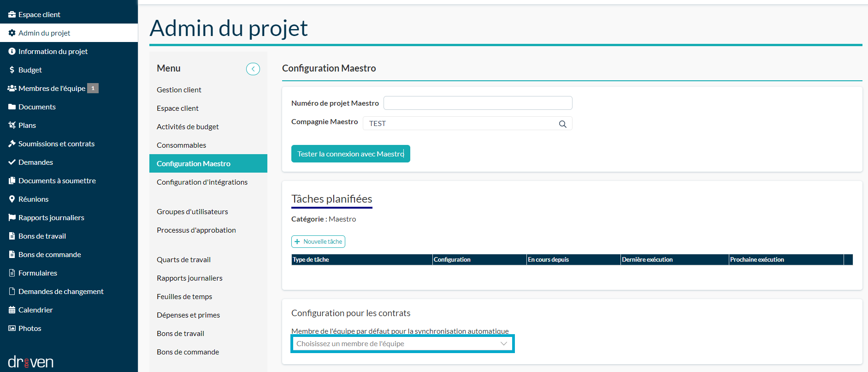The image size is (868, 372).
Task: Click the gear icon beside Admin du projet
Action: tap(12, 33)
